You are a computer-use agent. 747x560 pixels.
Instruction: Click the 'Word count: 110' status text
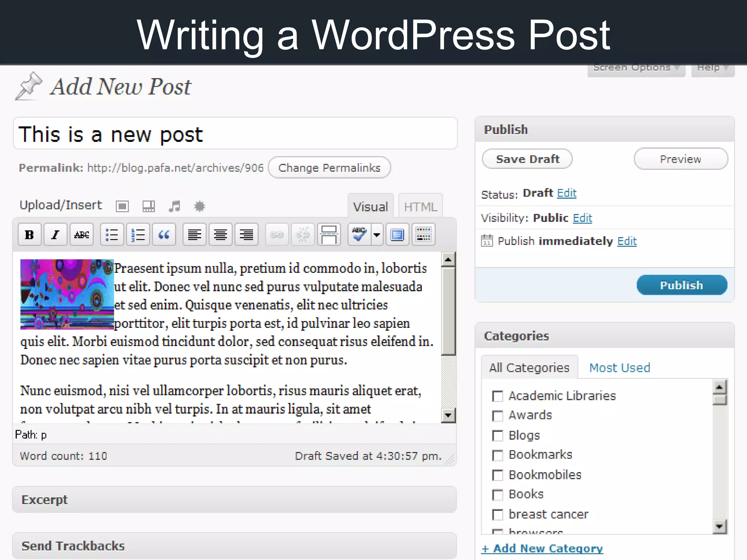pyautogui.click(x=63, y=456)
